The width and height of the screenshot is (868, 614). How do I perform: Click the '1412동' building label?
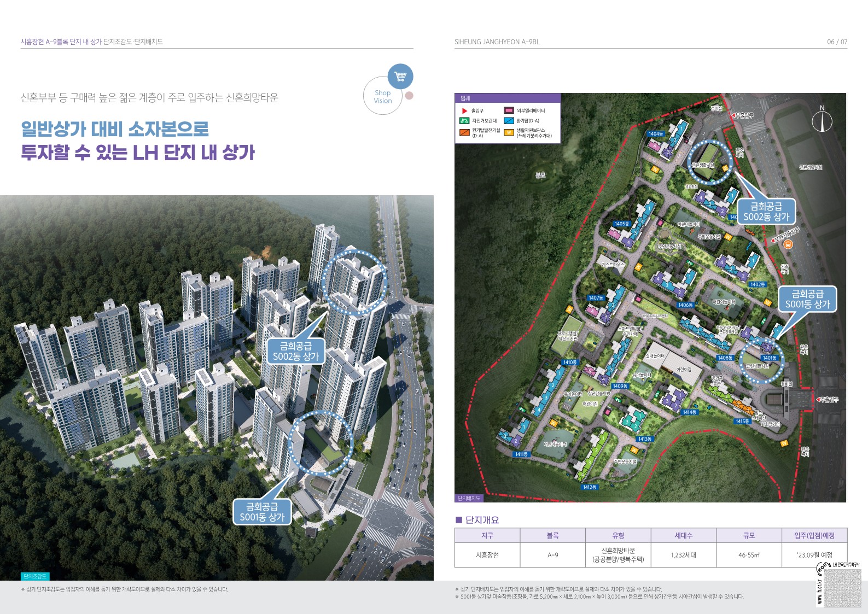point(590,487)
